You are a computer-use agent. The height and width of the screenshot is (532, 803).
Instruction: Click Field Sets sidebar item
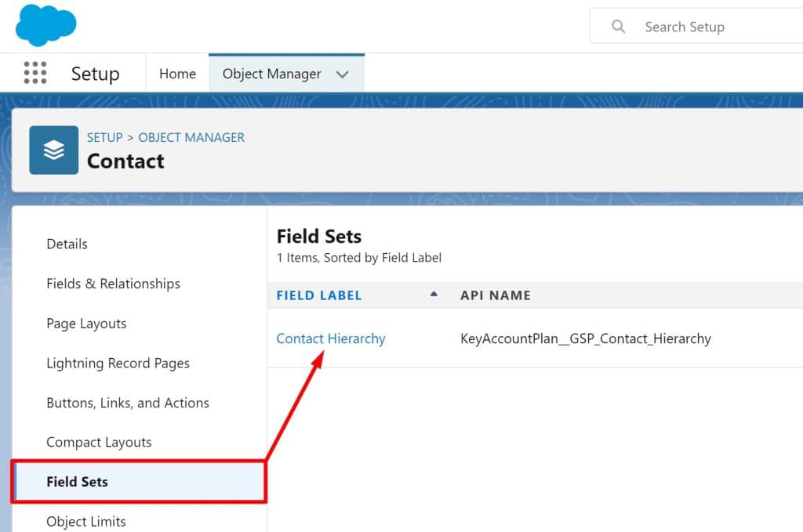(x=77, y=482)
